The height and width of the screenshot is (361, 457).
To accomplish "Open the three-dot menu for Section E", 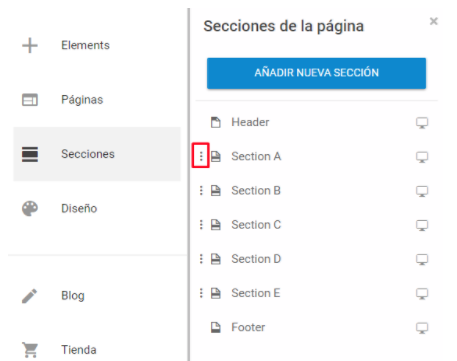I will (201, 293).
